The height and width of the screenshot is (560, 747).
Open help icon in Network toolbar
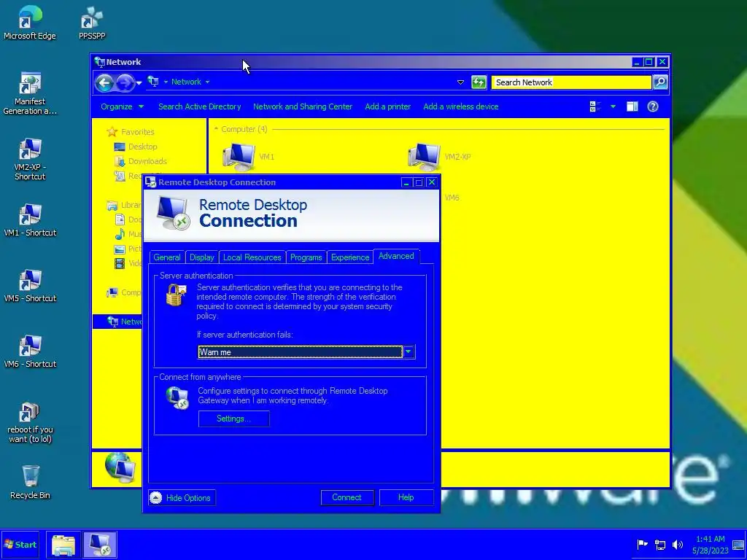point(653,106)
